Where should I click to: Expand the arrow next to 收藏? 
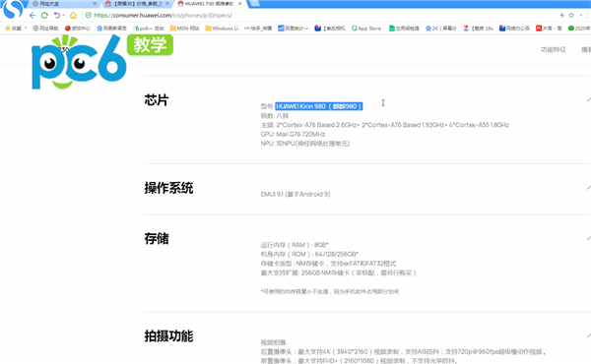click(26, 29)
